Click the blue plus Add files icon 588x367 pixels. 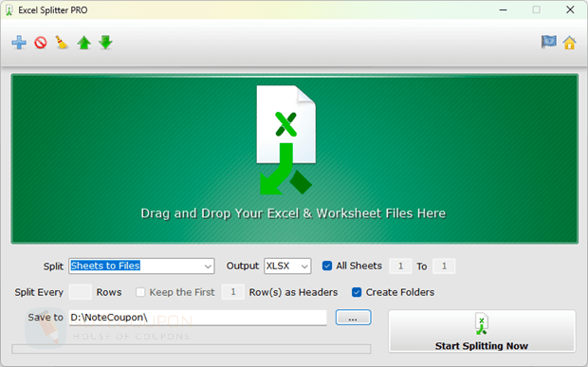pos(19,43)
